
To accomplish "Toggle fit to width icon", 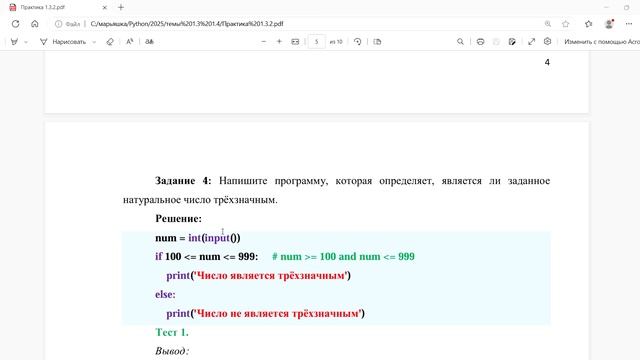I will (x=295, y=42).
